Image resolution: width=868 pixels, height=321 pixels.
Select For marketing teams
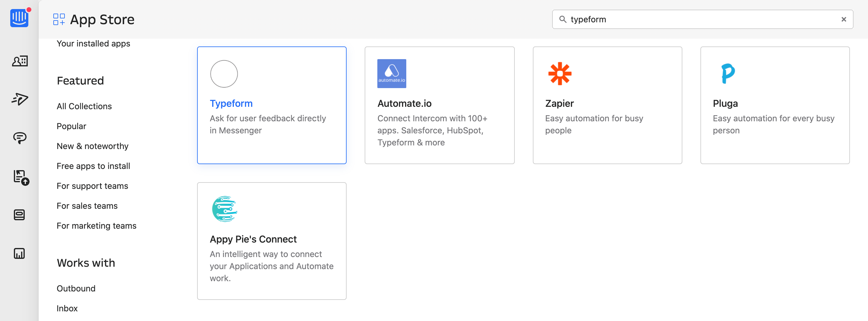pyautogui.click(x=96, y=226)
